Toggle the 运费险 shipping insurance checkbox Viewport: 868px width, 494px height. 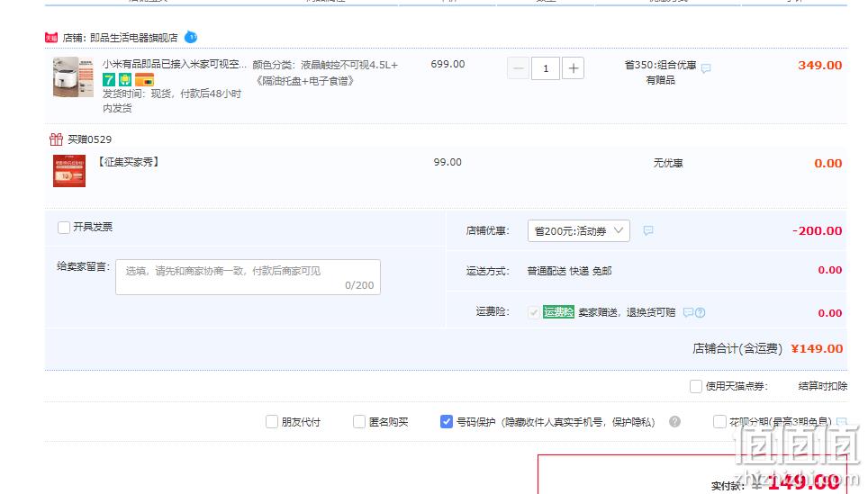coord(534,312)
